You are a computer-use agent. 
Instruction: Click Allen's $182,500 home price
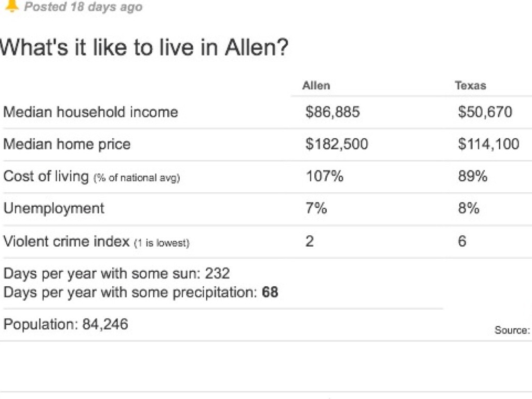(x=337, y=144)
